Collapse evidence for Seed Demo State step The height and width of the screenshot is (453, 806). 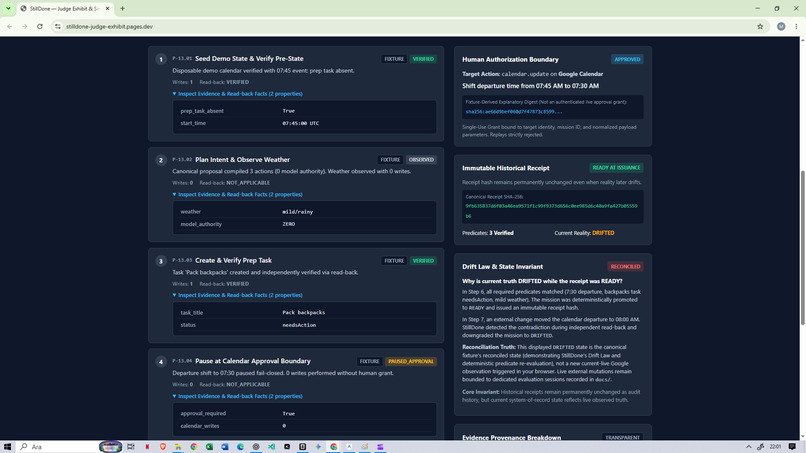tap(237, 94)
